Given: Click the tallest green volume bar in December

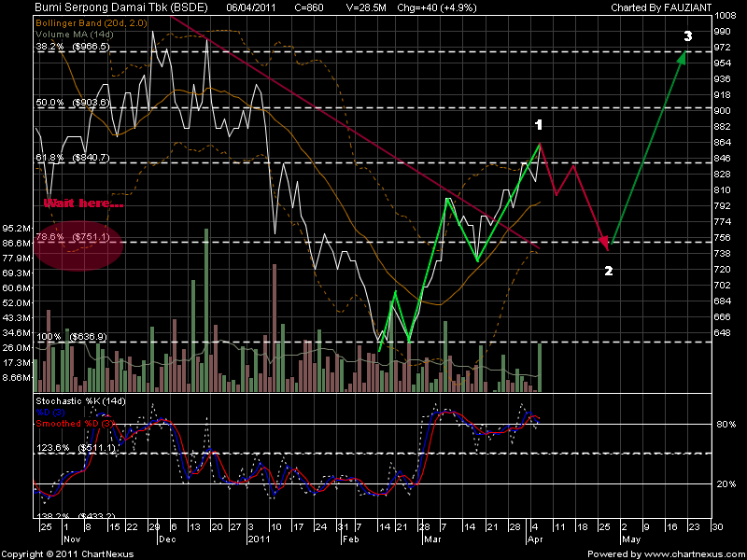Looking at the screenshot, I should (x=206, y=311).
